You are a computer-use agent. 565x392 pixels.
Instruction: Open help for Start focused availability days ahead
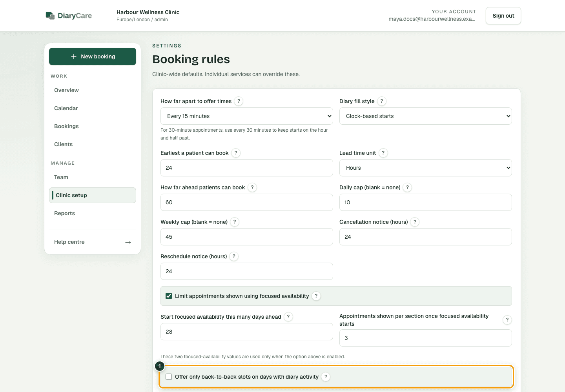pyautogui.click(x=288, y=317)
